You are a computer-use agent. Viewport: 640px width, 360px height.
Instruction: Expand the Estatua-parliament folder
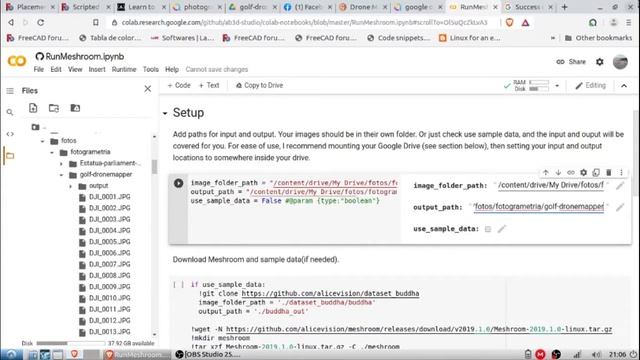[x=61, y=164]
